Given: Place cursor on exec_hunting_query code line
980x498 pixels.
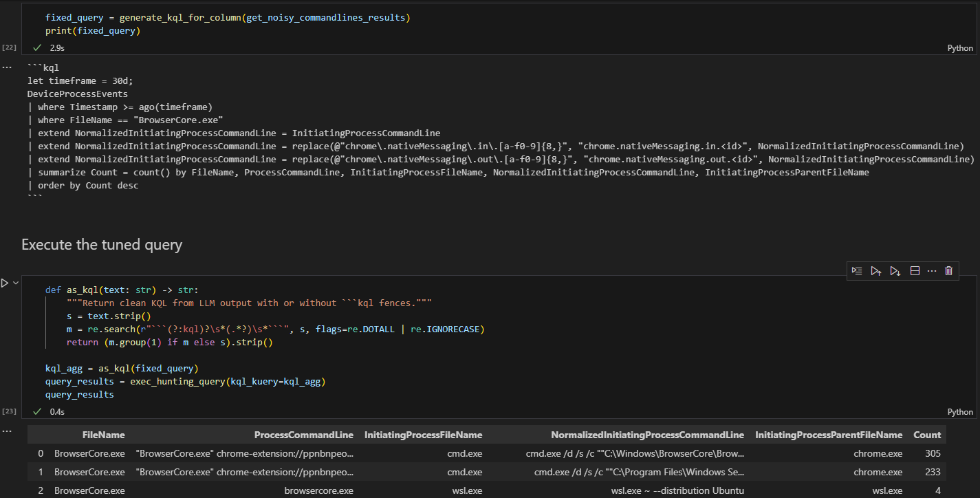Looking at the screenshot, I should pyautogui.click(x=185, y=381).
